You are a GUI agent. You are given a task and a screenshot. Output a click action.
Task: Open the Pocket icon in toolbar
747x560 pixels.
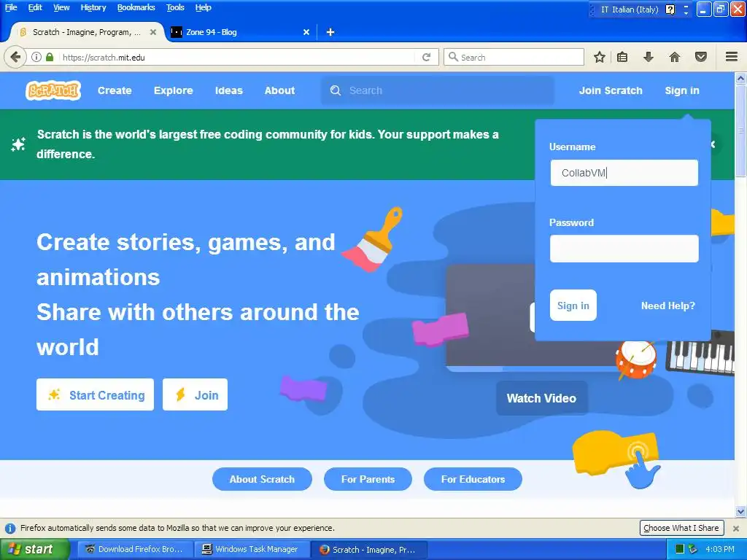[701, 57]
